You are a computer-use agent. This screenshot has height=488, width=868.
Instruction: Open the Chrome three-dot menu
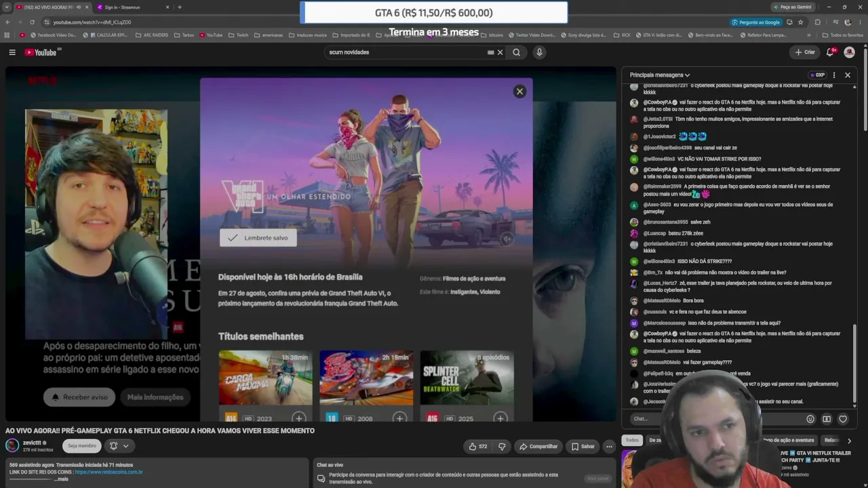[x=859, y=22]
